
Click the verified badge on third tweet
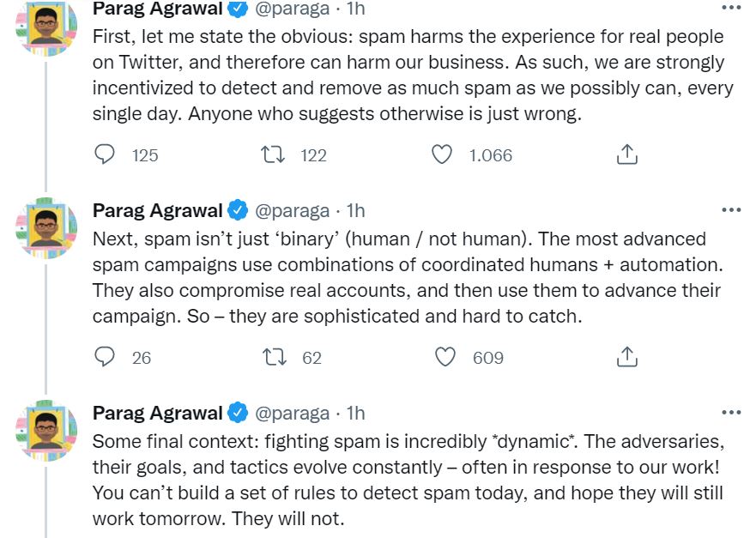click(239, 413)
